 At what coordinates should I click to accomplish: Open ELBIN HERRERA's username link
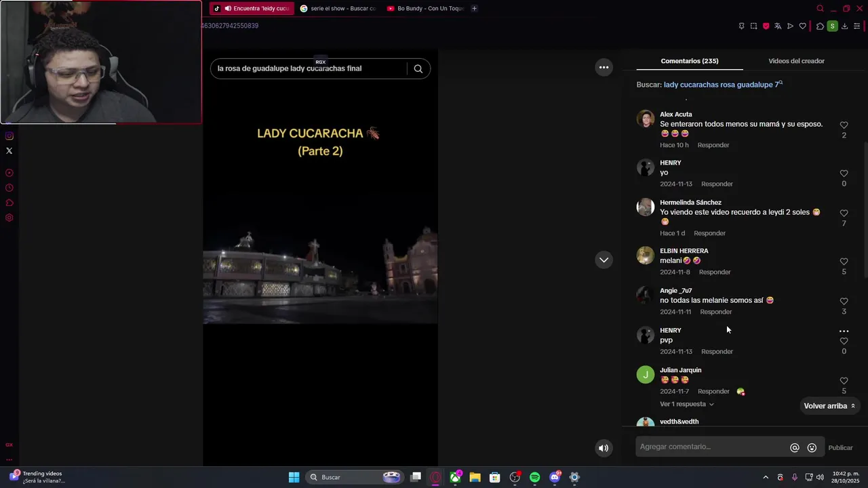[x=684, y=251]
